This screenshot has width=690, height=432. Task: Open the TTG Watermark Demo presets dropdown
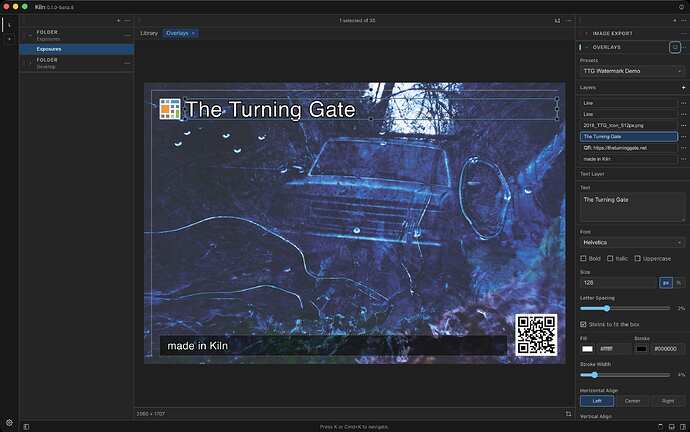[632, 71]
